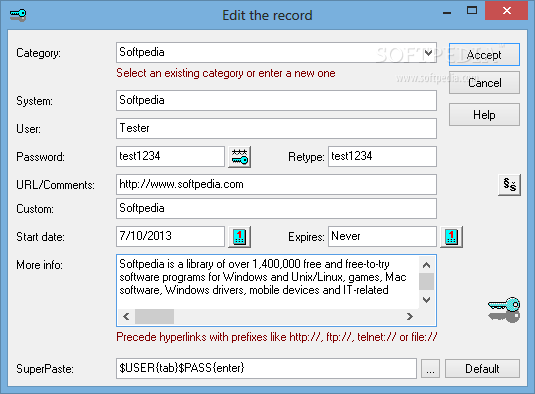
Task: Click the Start date field
Action: pos(170,236)
